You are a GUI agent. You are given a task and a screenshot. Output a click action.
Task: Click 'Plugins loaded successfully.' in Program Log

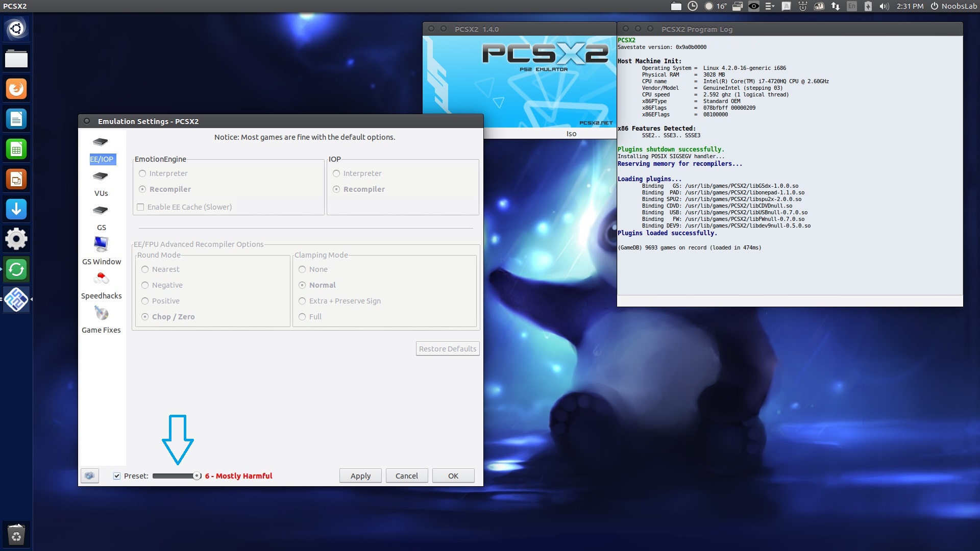tap(667, 233)
